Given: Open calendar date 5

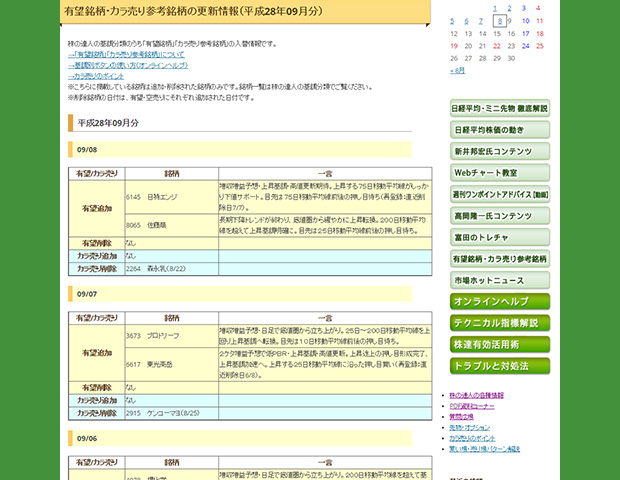Looking at the screenshot, I should click(x=452, y=21).
